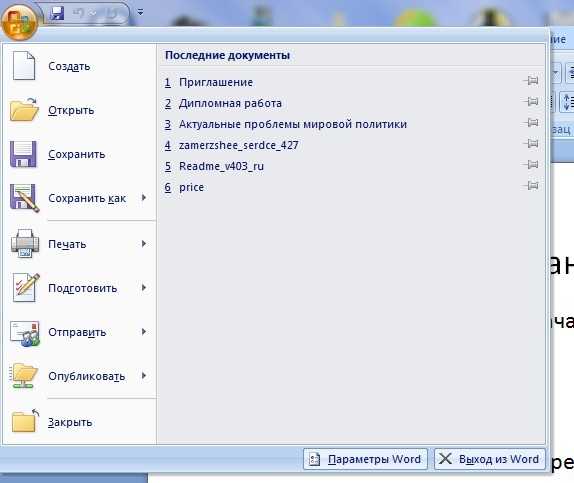The width and height of the screenshot is (574, 483).
Task: Expand the Сохранить как submenu arrow
Action: pyautogui.click(x=144, y=198)
